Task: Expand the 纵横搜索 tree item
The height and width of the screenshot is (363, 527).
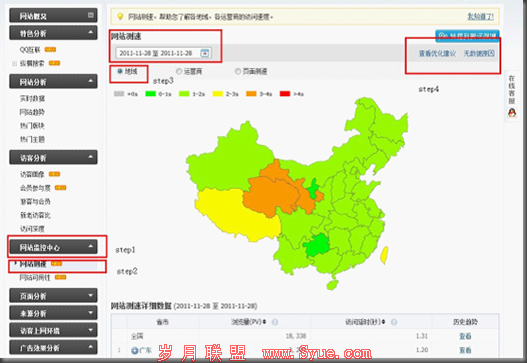Action: [14, 63]
